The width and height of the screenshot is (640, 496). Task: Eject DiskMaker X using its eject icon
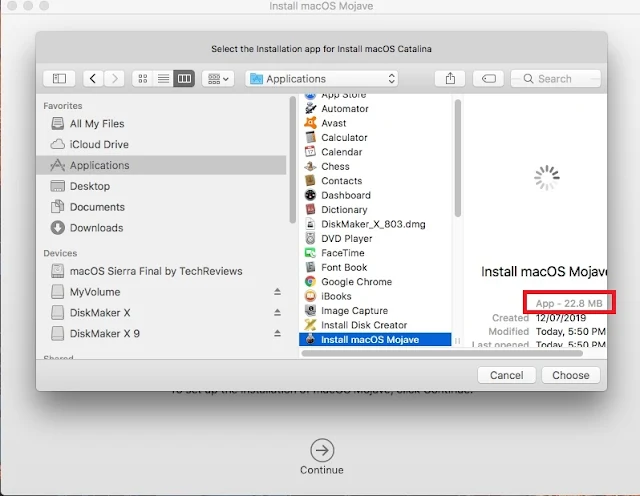(277, 313)
